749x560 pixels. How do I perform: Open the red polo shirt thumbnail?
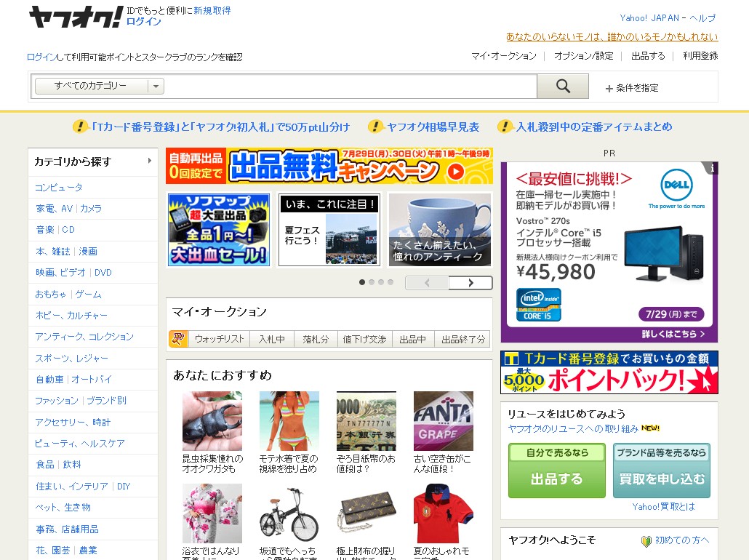444,513
